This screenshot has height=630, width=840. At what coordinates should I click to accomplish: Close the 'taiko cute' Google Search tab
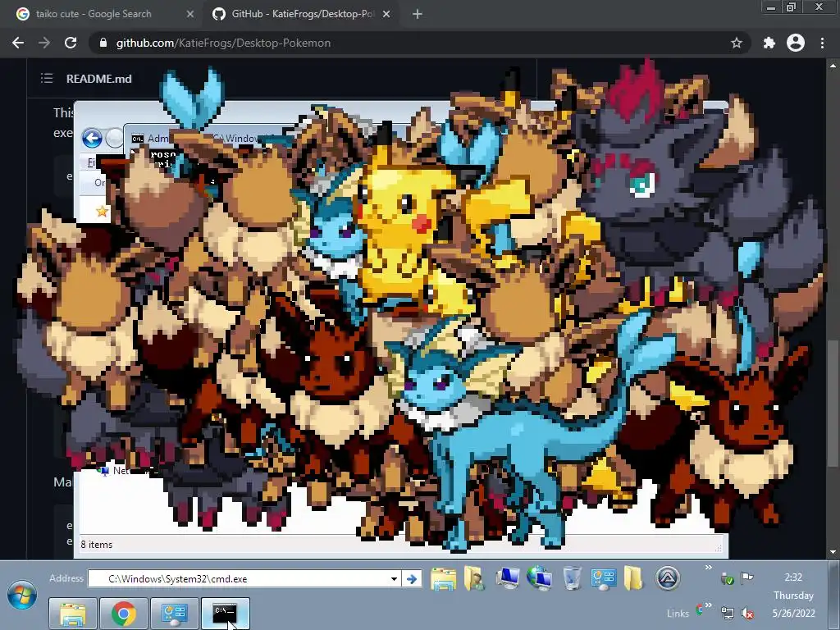(190, 14)
